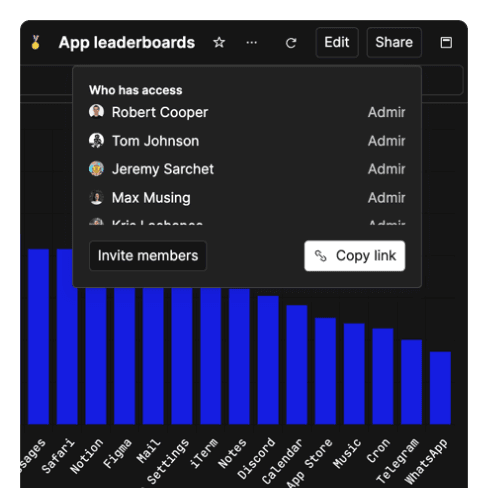The width and height of the screenshot is (488, 488).
Task: Open the three-dot more options menu
Action: click(x=251, y=43)
